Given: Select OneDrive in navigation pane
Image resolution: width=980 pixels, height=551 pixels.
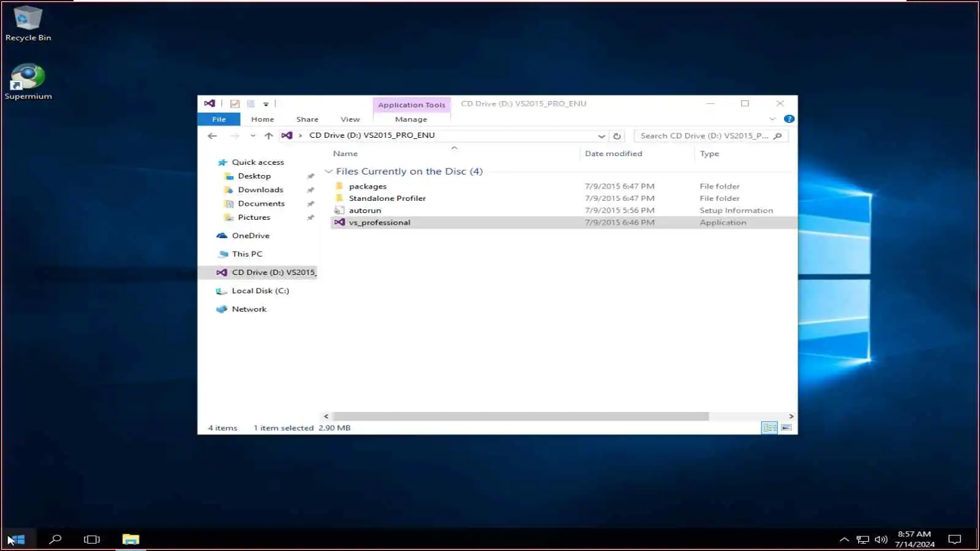Looking at the screenshot, I should [x=251, y=236].
